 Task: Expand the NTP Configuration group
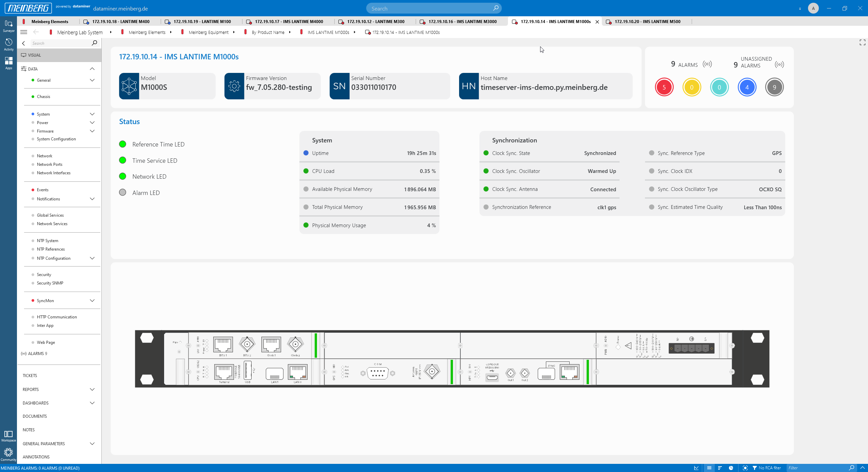tap(92, 258)
